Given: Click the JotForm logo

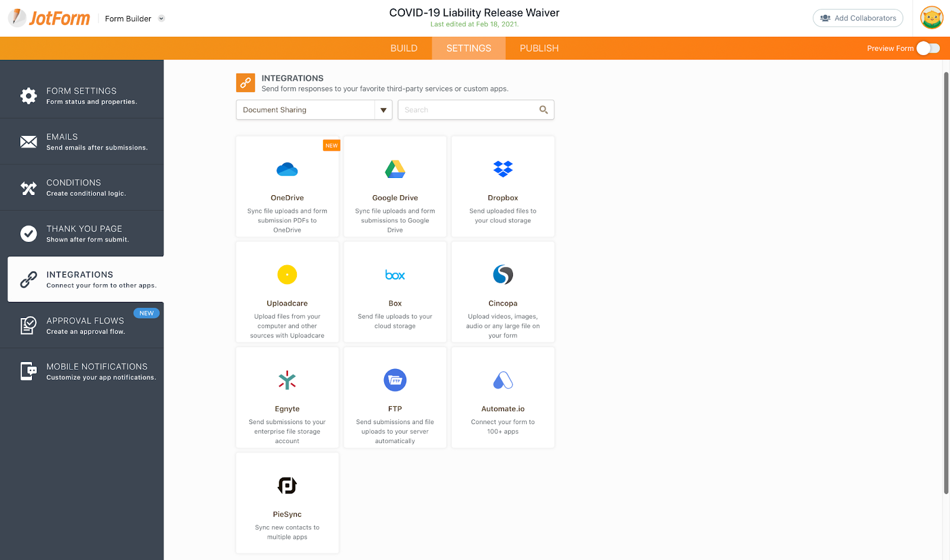Looking at the screenshot, I should [49, 18].
